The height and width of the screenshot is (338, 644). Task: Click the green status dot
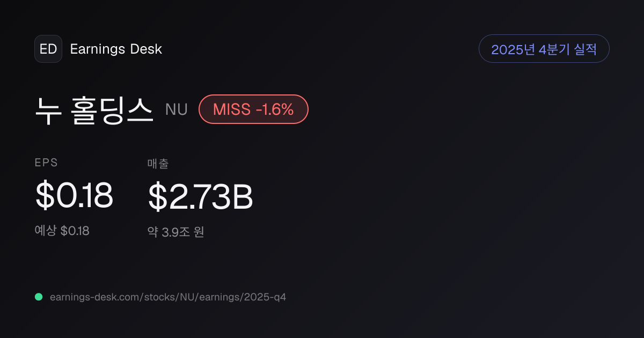(39, 297)
